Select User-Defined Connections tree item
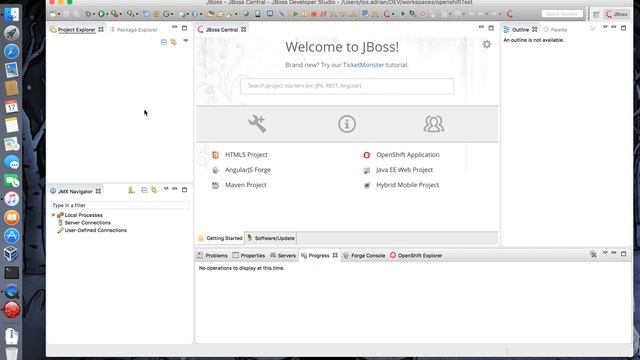 pos(96,230)
